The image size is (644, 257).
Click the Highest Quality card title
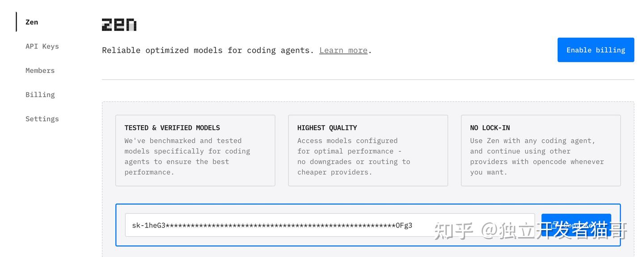(x=327, y=128)
